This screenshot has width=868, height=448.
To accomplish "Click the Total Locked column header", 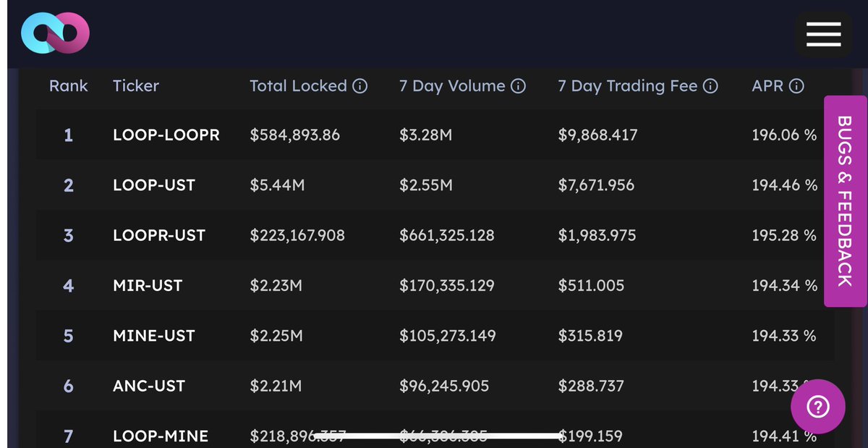I will click(x=298, y=86).
